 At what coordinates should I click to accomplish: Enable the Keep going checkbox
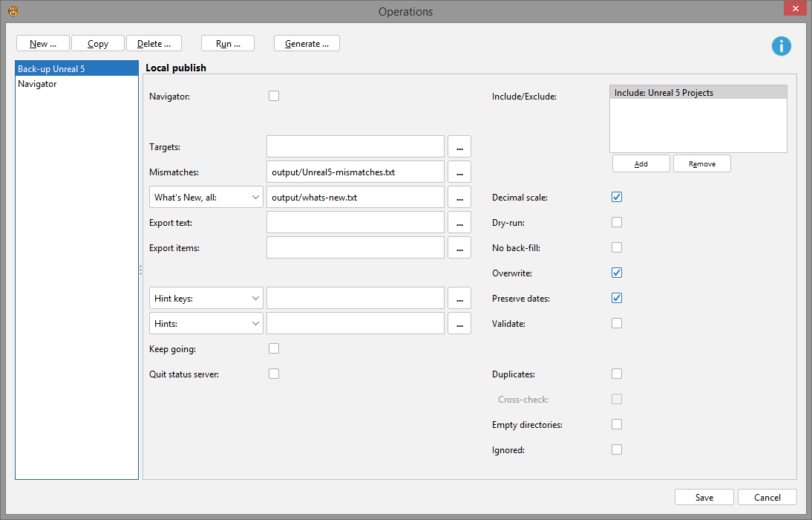click(x=274, y=348)
